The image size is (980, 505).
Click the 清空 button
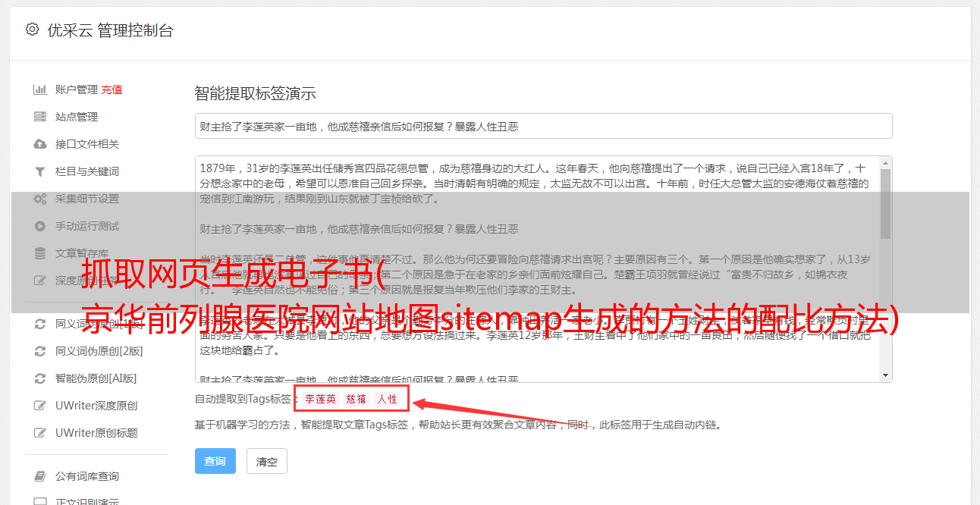(x=267, y=461)
